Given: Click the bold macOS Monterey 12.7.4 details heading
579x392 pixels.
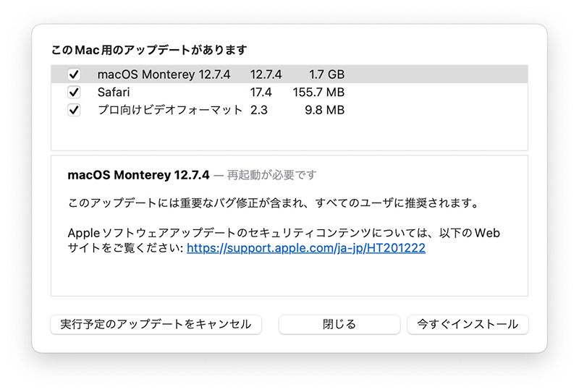Looking at the screenshot, I should pyautogui.click(x=138, y=174).
